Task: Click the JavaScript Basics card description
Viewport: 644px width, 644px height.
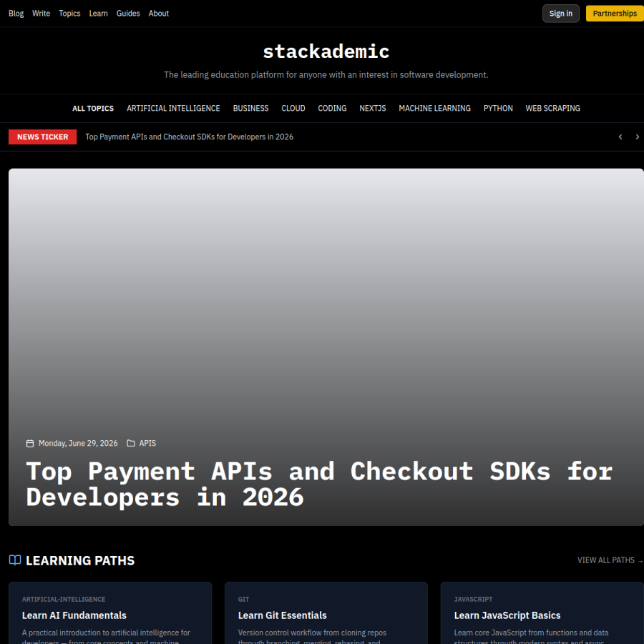Action: (x=532, y=636)
